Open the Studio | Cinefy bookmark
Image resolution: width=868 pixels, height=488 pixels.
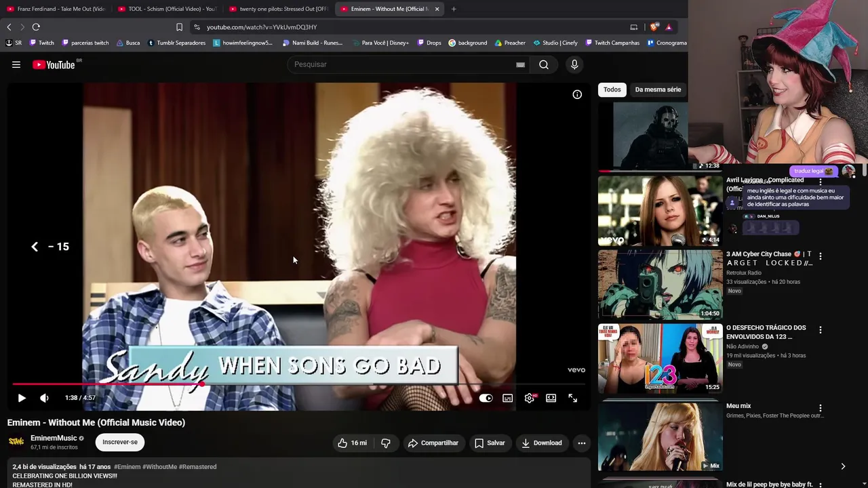[555, 43]
